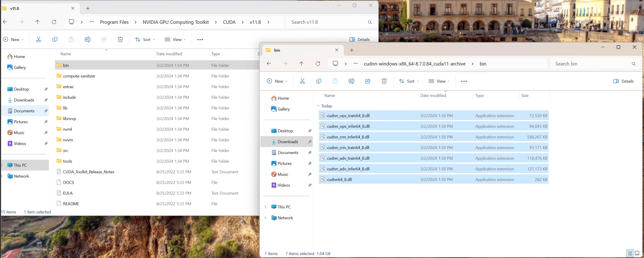Click the Share icon in bin window toolbar
The height and width of the screenshot is (258, 644).
pos(368,81)
